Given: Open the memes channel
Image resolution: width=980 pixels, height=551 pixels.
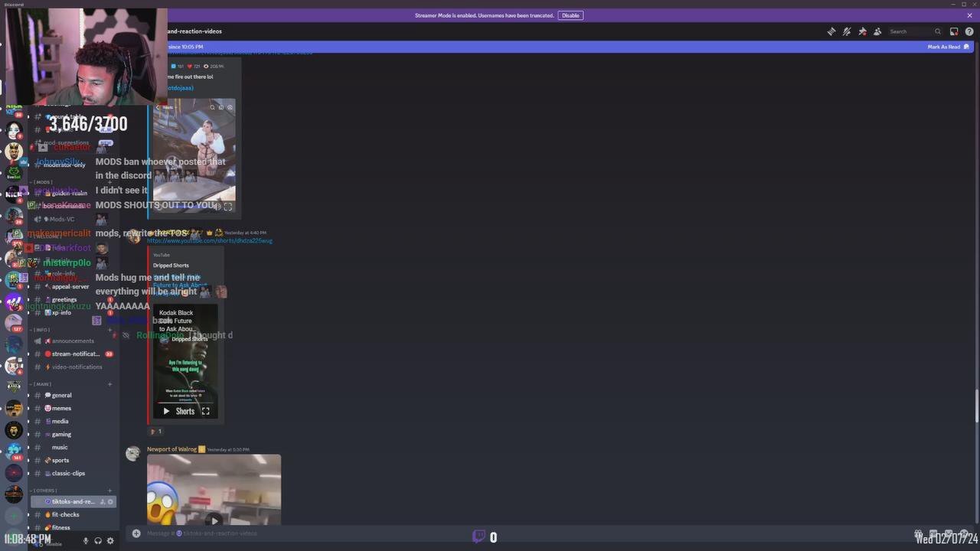Looking at the screenshot, I should coord(73,408).
